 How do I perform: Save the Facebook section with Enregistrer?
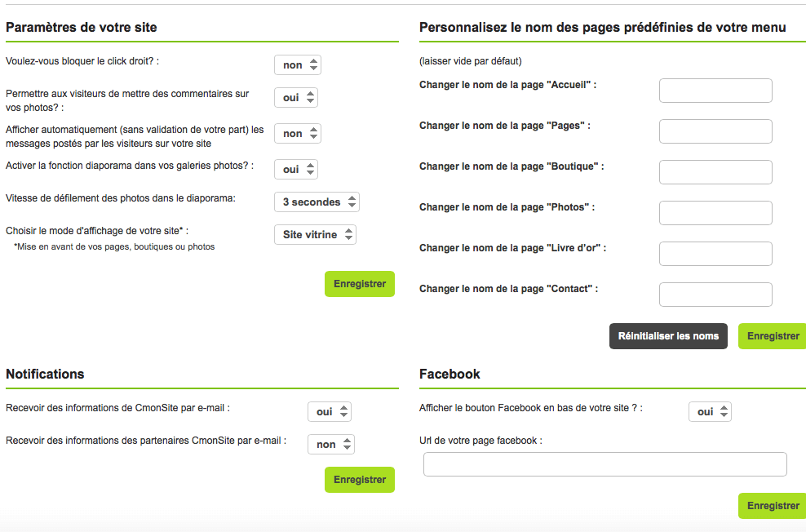pyautogui.click(x=772, y=506)
